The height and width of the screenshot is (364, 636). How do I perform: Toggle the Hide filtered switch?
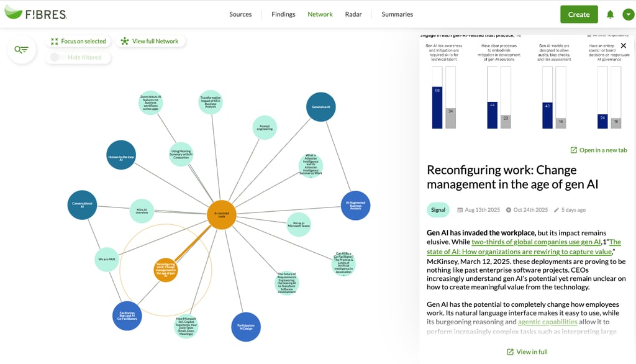[57, 57]
